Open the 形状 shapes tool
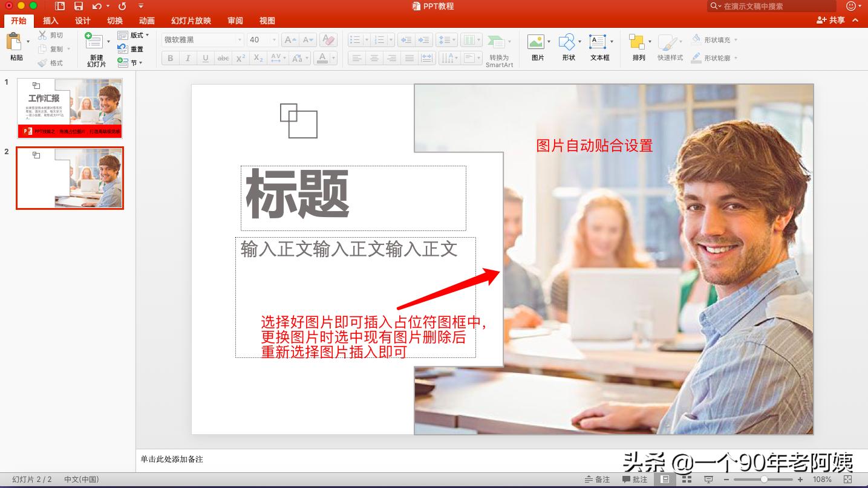Viewport: 868px width, 488px height. click(x=567, y=42)
